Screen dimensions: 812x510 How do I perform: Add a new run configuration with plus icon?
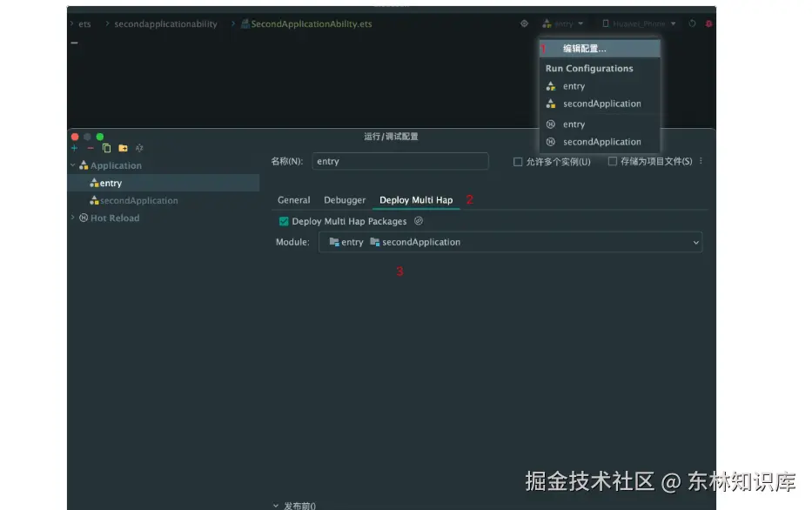(x=75, y=148)
